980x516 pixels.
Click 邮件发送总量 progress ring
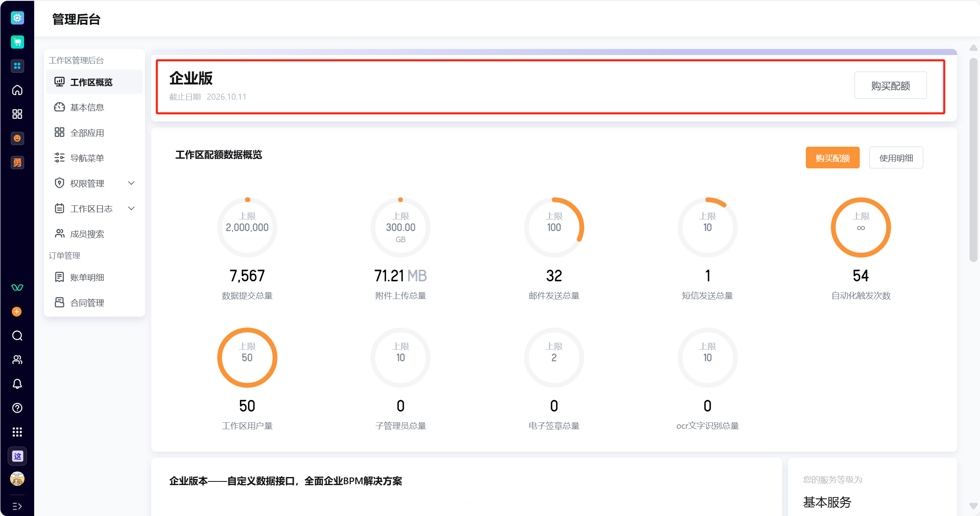click(554, 227)
